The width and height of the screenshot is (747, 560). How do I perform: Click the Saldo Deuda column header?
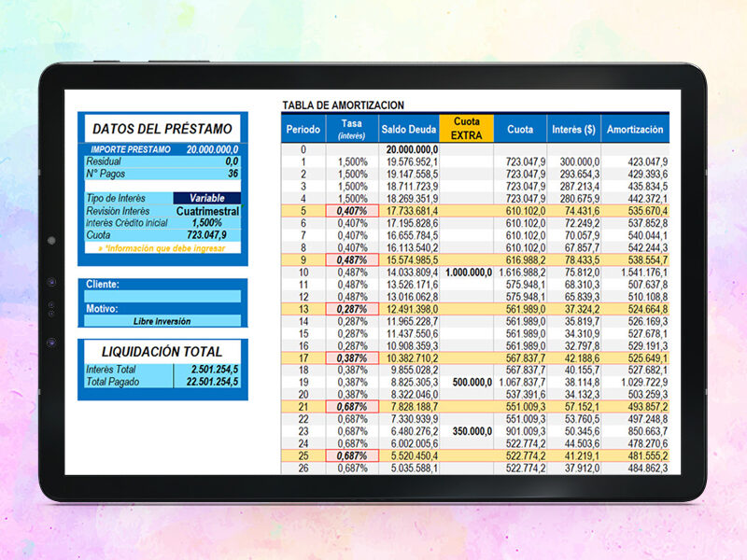(x=409, y=129)
